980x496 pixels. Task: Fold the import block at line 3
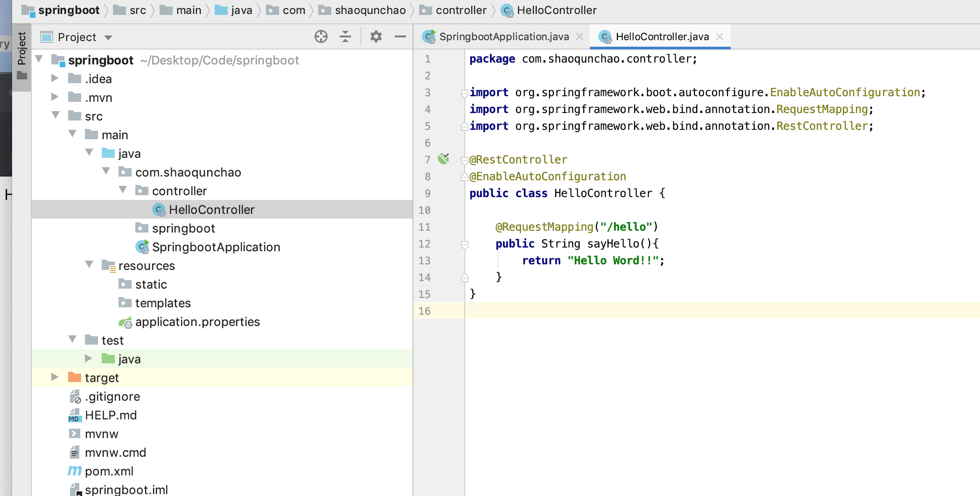[464, 93]
